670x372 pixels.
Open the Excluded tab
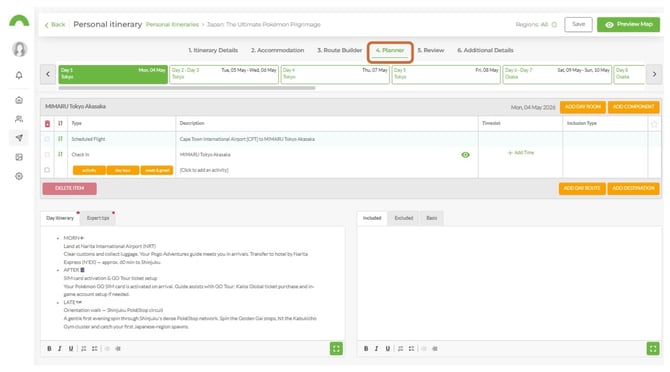403,218
